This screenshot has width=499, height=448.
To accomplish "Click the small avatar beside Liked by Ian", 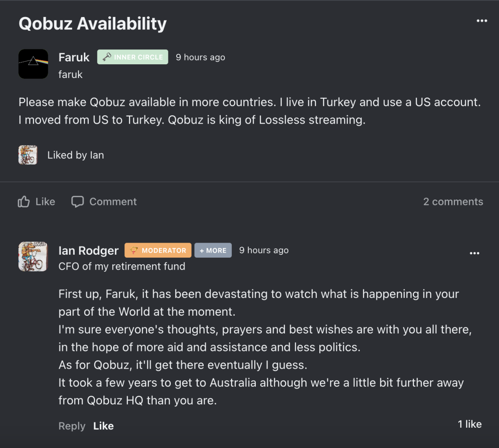I will 27,155.
